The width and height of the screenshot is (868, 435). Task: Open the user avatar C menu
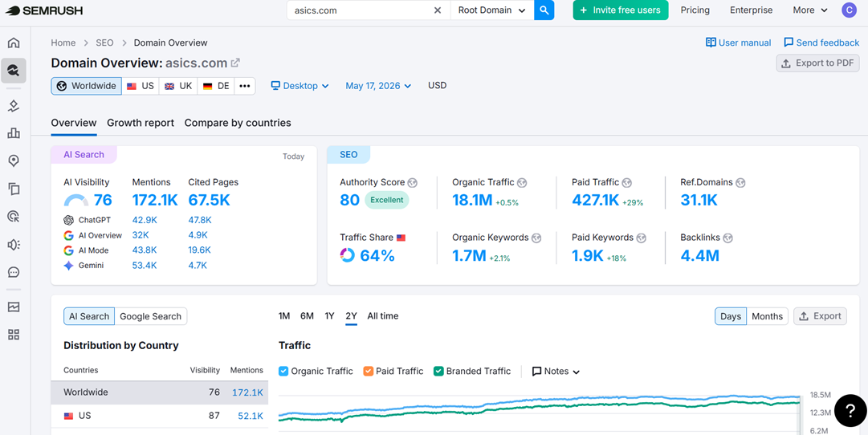[848, 10]
